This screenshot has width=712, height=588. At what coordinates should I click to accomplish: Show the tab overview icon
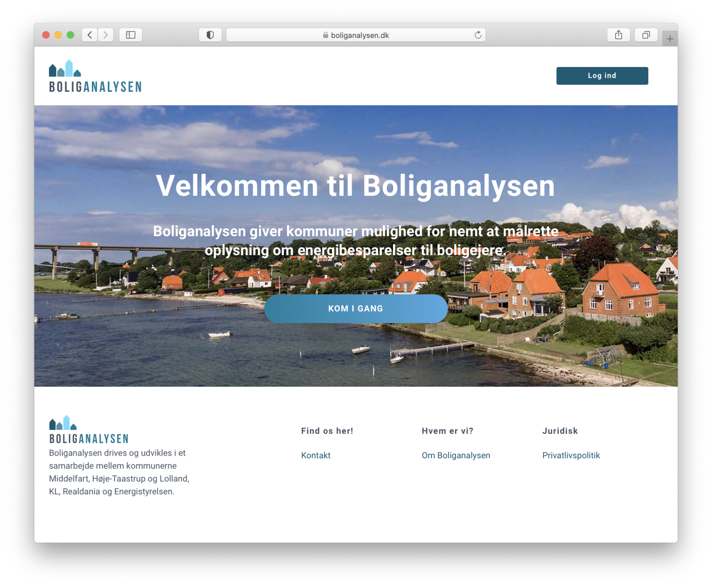pos(646,35)
